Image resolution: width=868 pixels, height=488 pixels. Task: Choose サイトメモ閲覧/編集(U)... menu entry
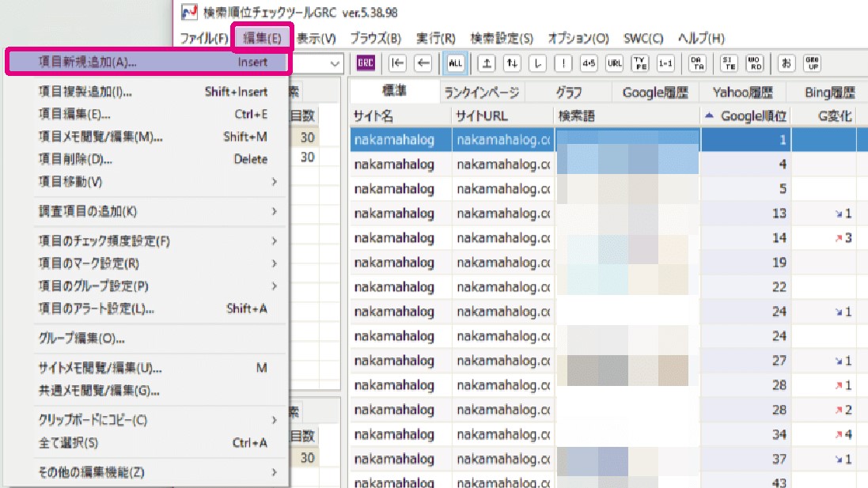point(148,368)
